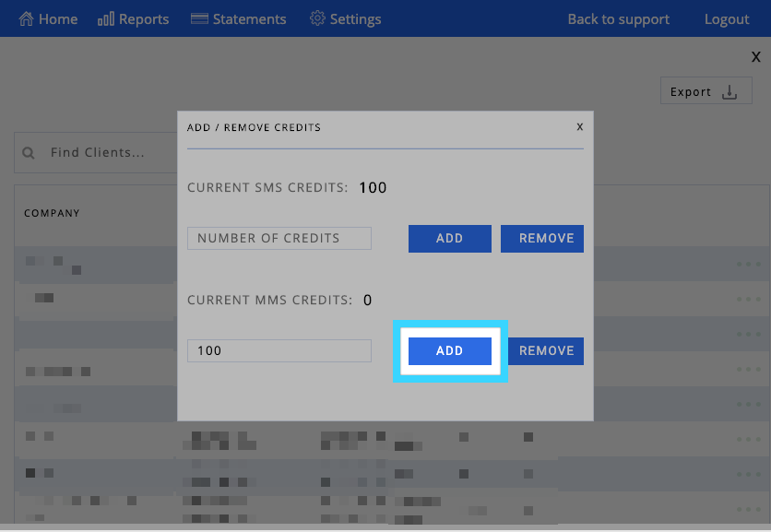Close the page panel with the large X
This screenshot has width=771, height=532.
coord(755,57)
